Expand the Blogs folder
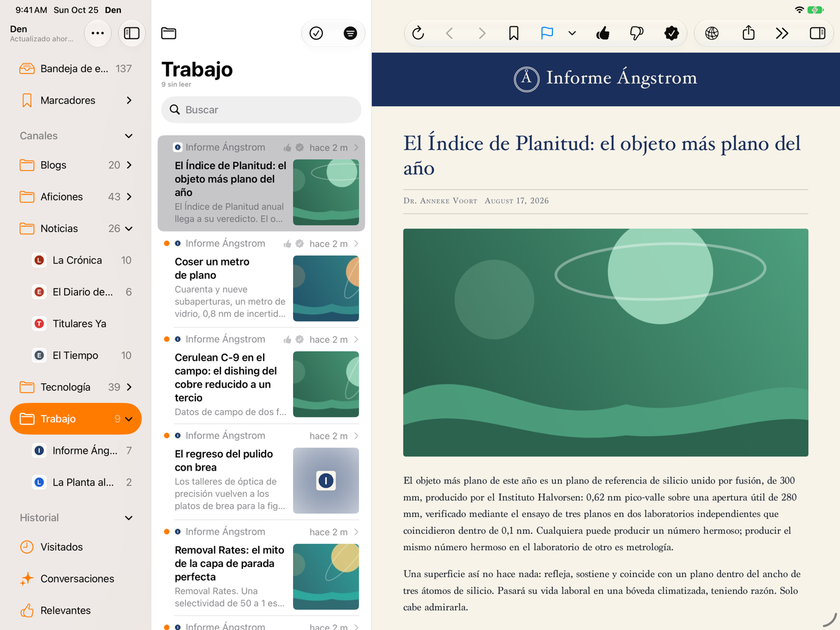This screenshot has height=630, width=840. point(129,165)
